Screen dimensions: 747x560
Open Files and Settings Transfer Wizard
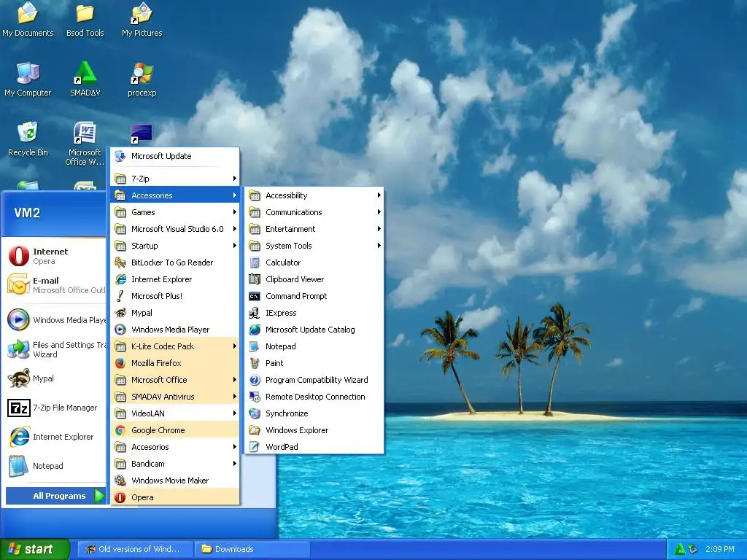pyautogui.click(x=55, y=349)
